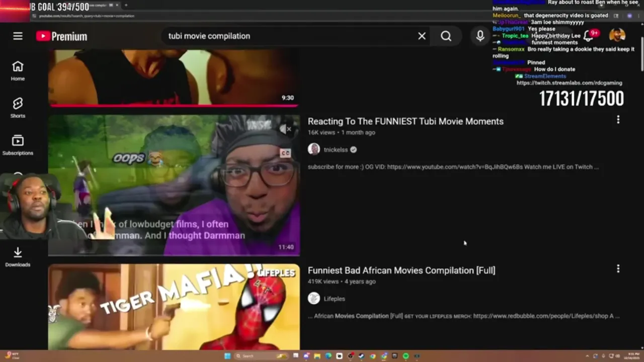Go to YouTube Premium home logo
The image size is (644, 362).
[61, 36]
